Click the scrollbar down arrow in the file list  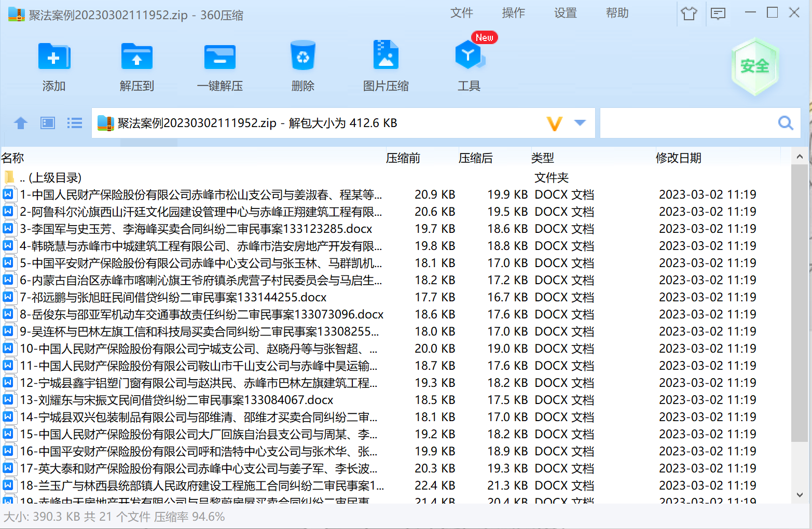800,495
